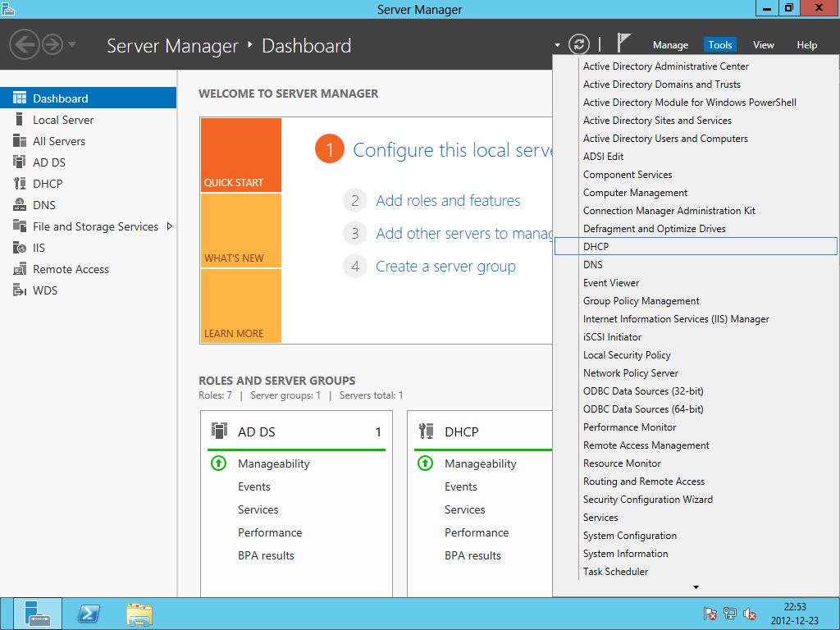Click the DHCP sidebar icon
The image size is (840, 630).
[20, 183]
